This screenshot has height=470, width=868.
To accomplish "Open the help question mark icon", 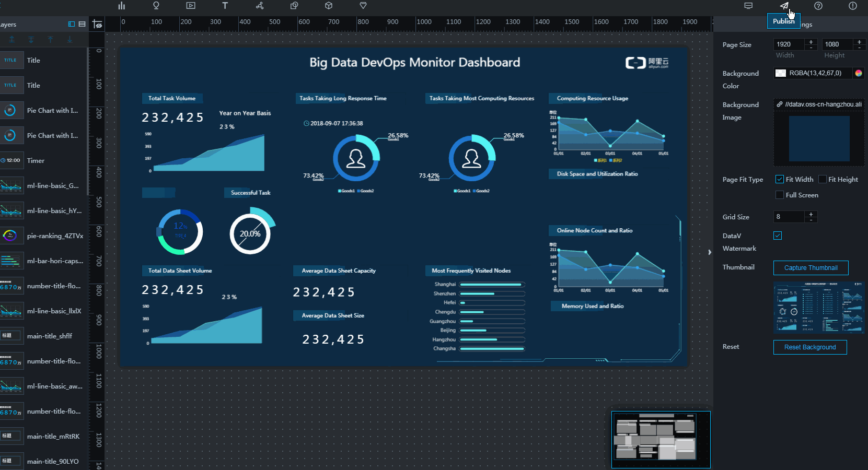I will click(818, 6).
